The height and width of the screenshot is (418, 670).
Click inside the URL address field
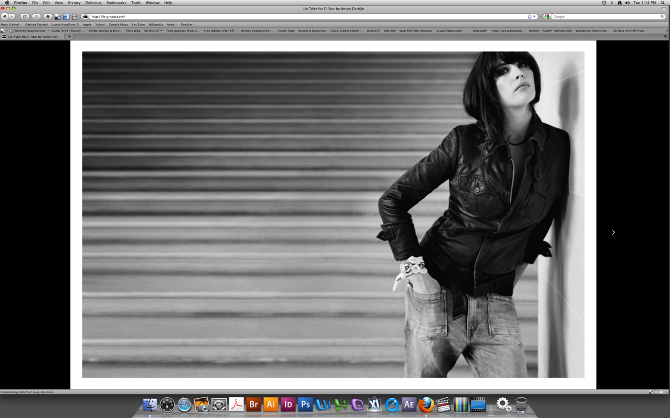click(x=308, y=16)
